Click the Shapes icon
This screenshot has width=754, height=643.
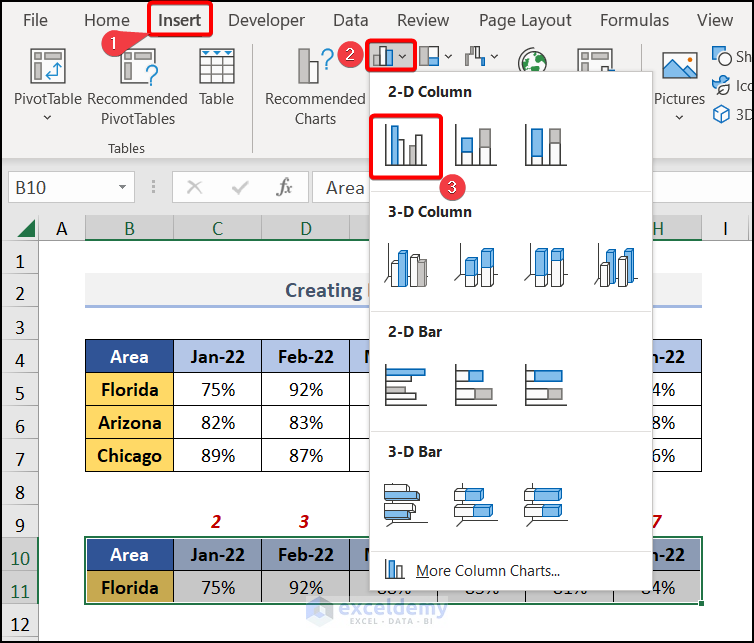tap(722, 56)
